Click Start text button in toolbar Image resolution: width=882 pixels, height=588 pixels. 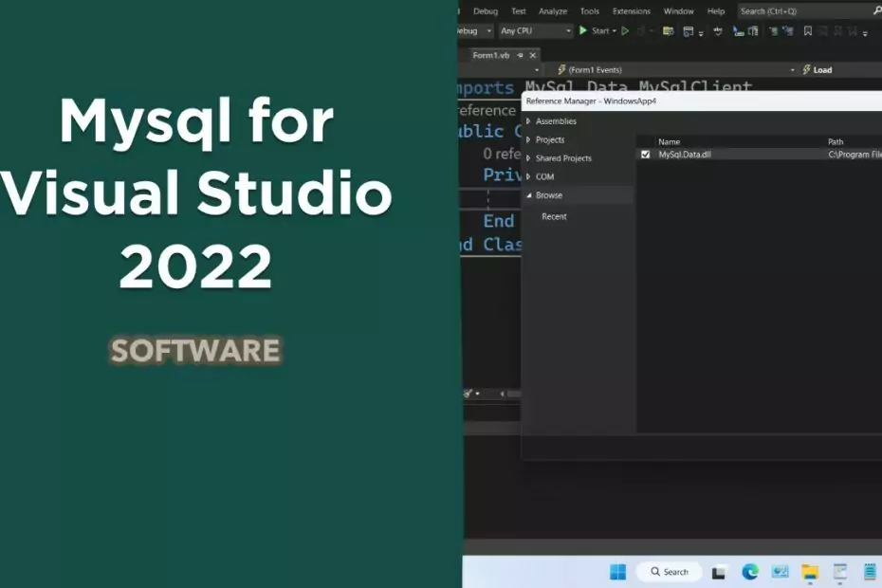(x=600, y=31)
